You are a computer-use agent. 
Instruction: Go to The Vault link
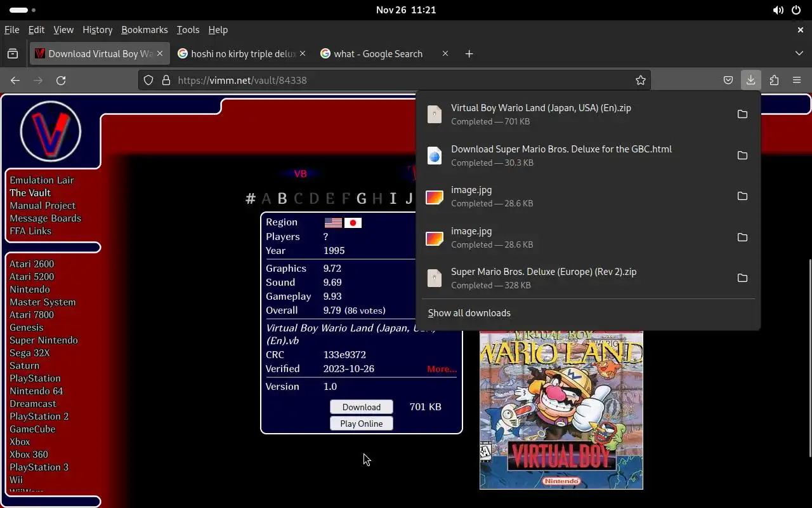click(30, 193)
